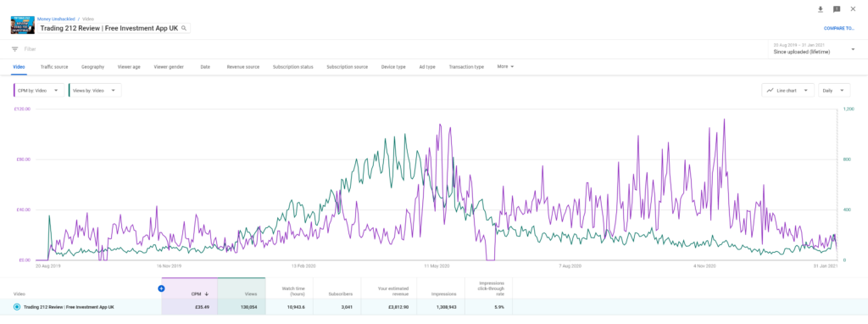Open the Money Unshackled breadcrumb link
The height and width of the screenshot is (324, 868).
[x=56, y=19]
